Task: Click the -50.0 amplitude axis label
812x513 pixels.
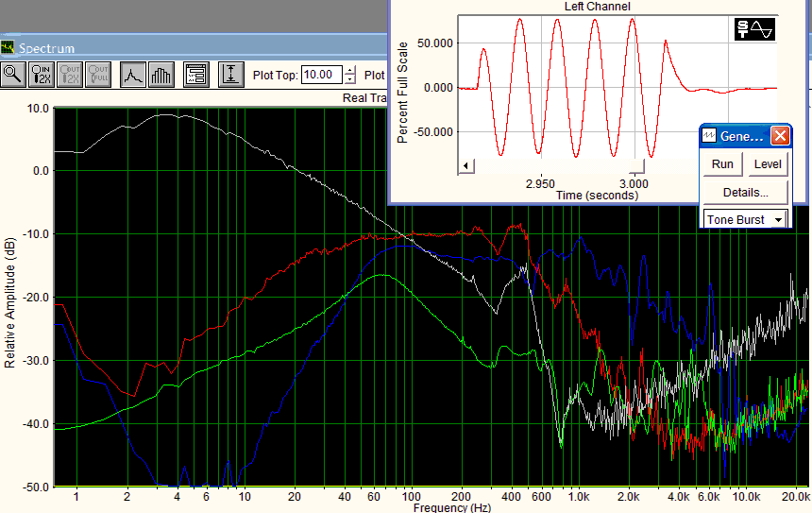Action: (36, 487)
